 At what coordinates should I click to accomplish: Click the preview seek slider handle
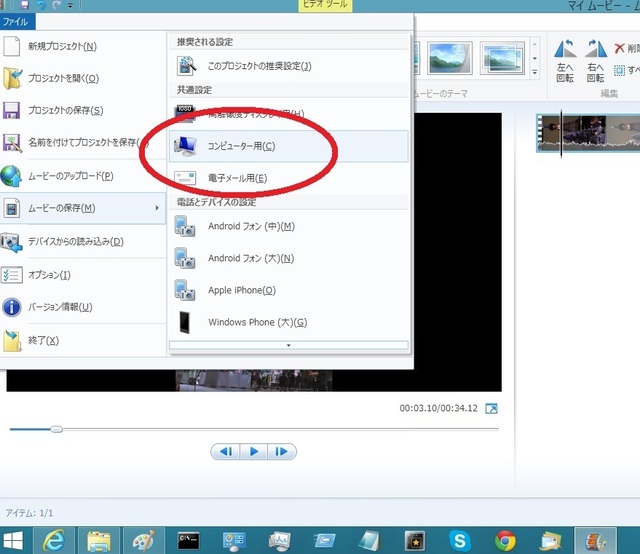click(x=57, y=429)
